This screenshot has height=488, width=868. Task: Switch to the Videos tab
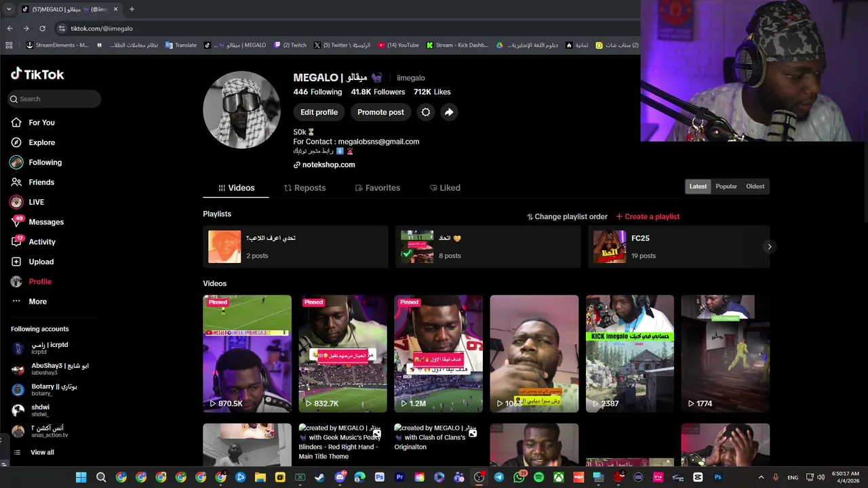236,188
